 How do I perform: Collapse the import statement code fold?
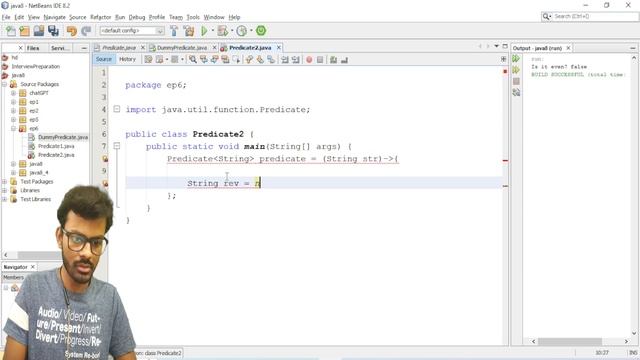coord(117,109)
